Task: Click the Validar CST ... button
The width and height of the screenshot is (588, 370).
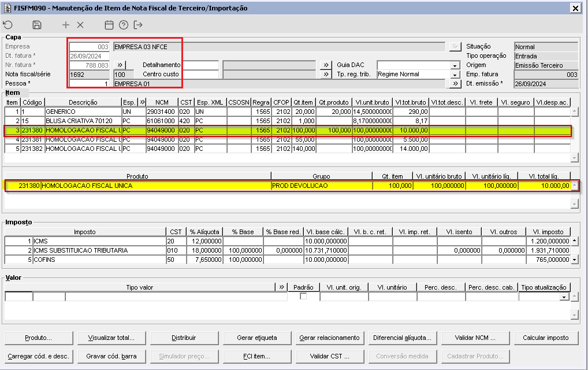Action: click(330, 356)
